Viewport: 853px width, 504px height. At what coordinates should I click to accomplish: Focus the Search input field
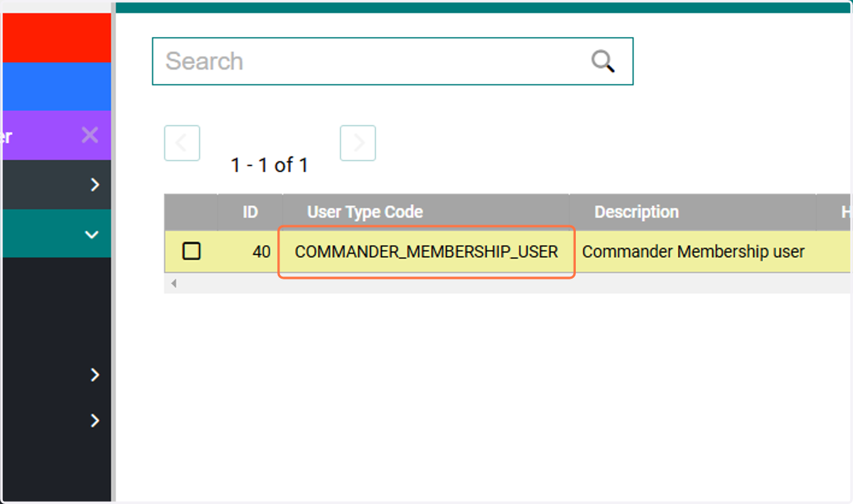(392, 61)
